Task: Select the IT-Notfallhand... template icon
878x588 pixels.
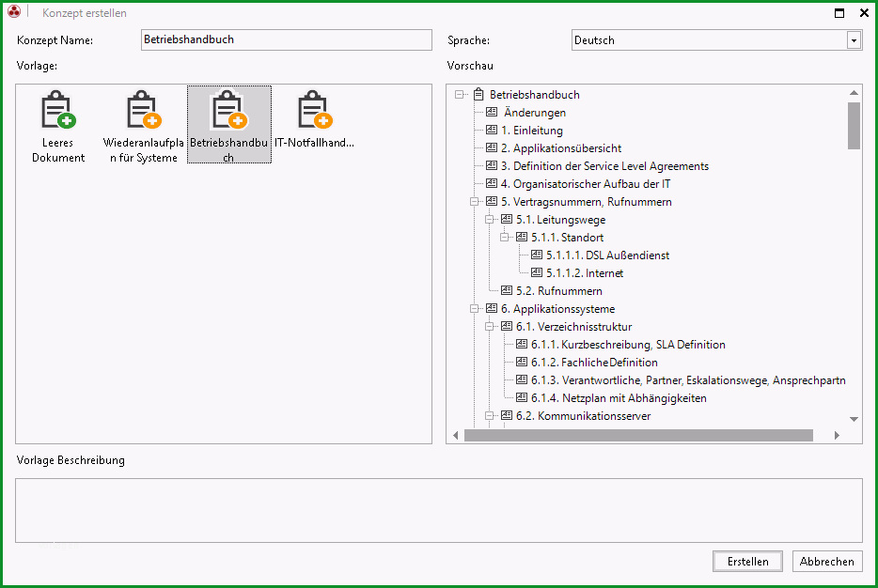Action: coord(315,110)
